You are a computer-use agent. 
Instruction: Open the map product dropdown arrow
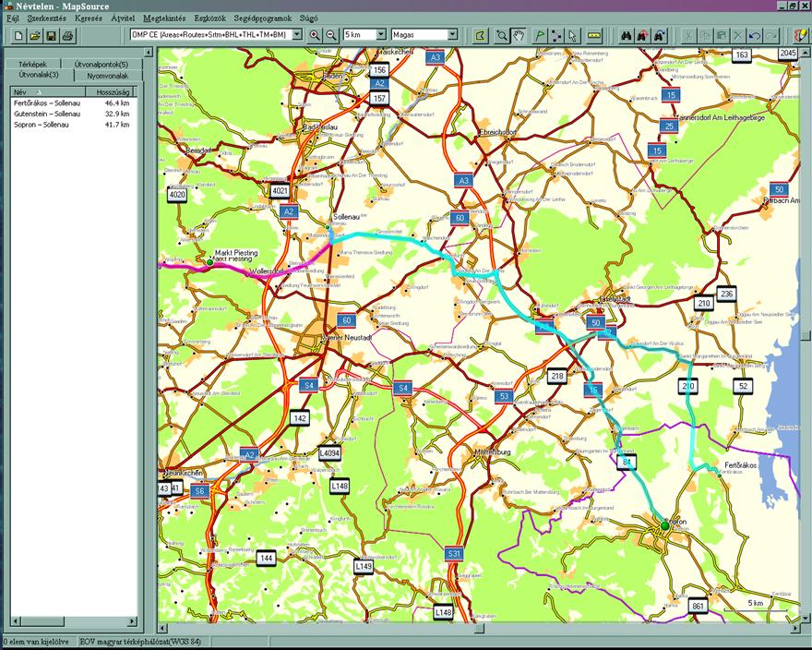click(297, 35)
